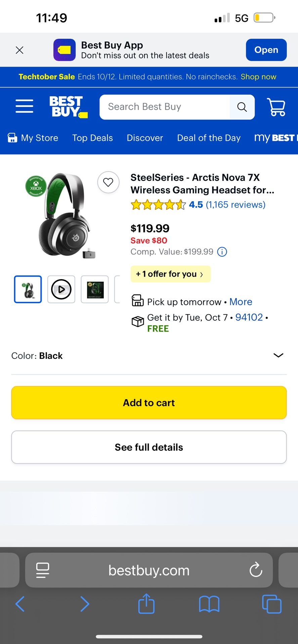Open Safari bookmarks icon
This screenshot has height=644, width=298.
pyautogui.click(x=209, y=604)
